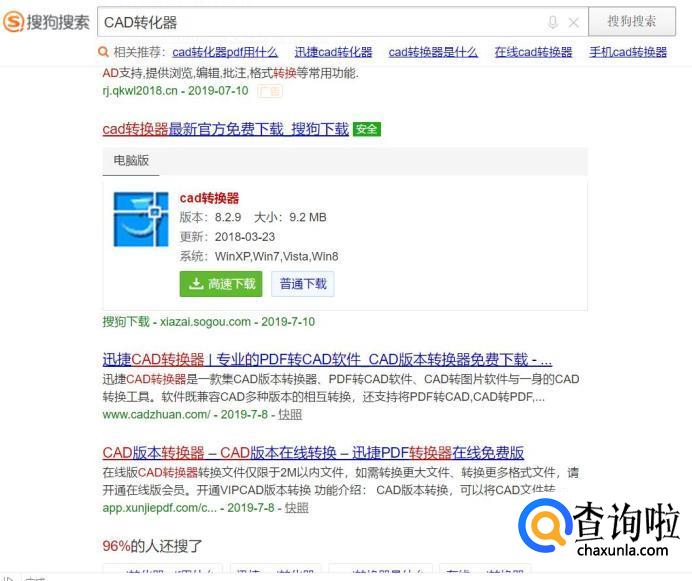Open suggestion 手机cad转换器
692x581 pixels.
(x=628, y=52)
